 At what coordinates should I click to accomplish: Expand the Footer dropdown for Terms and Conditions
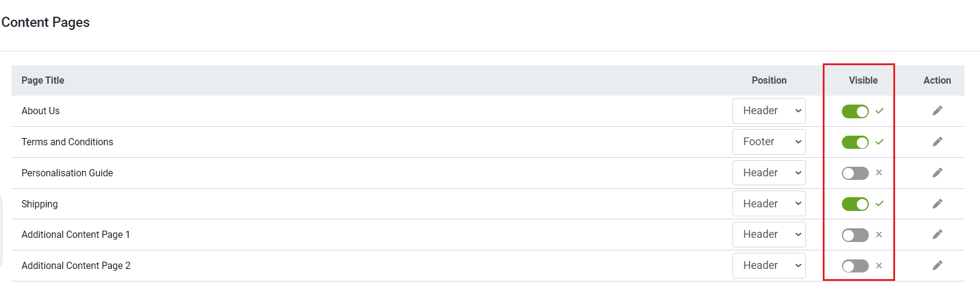coord(769,142)
